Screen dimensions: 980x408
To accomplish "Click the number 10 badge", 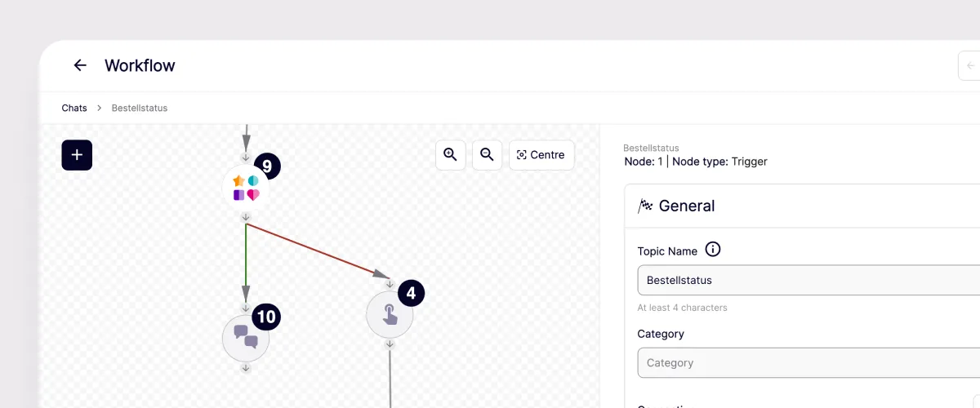I will (266, 316).
